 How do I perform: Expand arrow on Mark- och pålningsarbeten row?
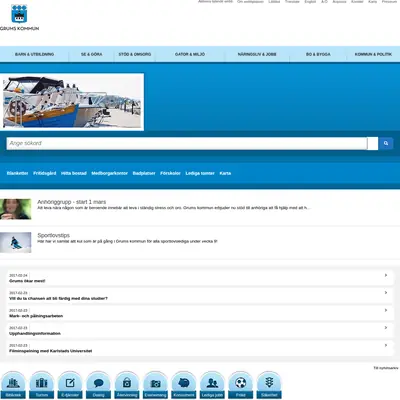[386, 310]
